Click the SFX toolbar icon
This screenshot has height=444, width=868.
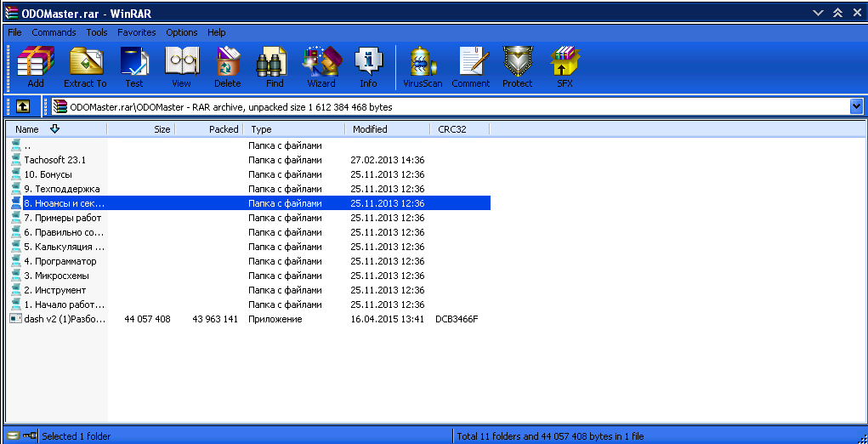(x=564, y=62)
